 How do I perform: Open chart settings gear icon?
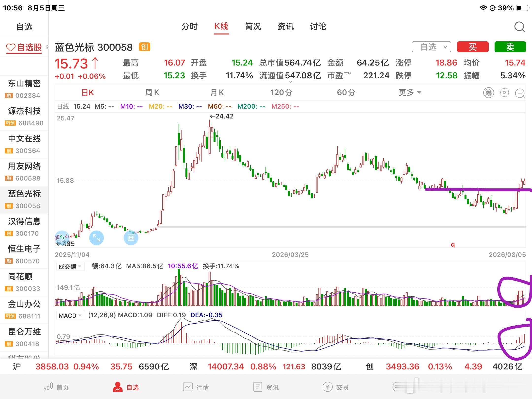(504, 93)
